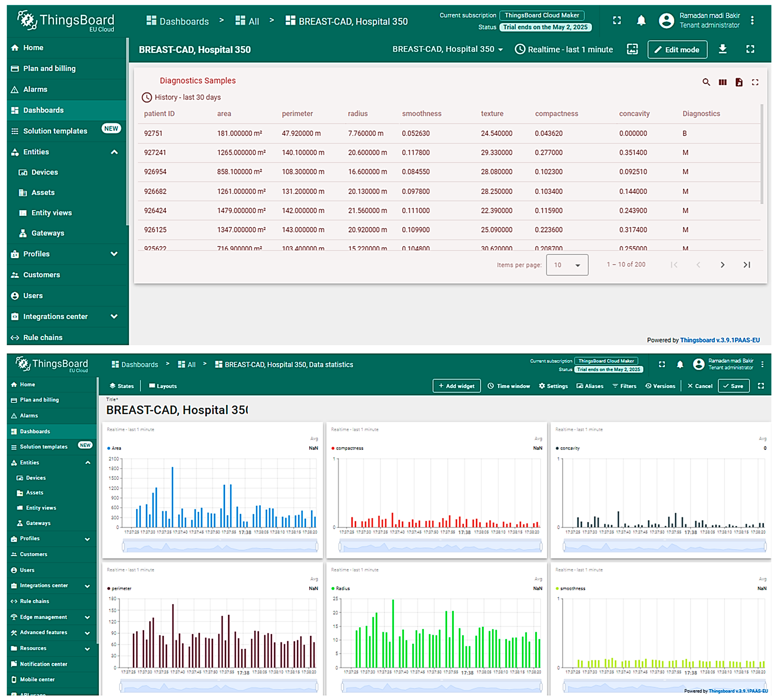Toggle the Area legend item in chart
Image resolution: width=777 pixels, height=700 pixels.
(114, 448)
